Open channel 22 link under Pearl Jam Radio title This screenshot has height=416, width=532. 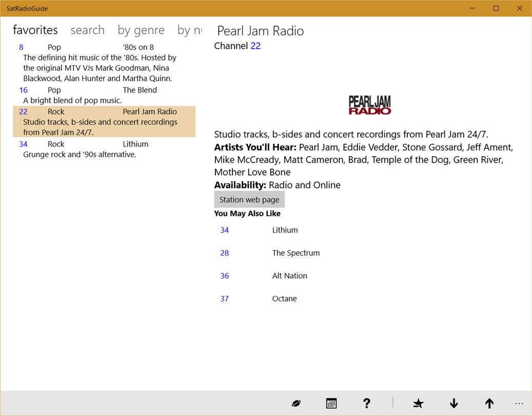coord(255,46)
